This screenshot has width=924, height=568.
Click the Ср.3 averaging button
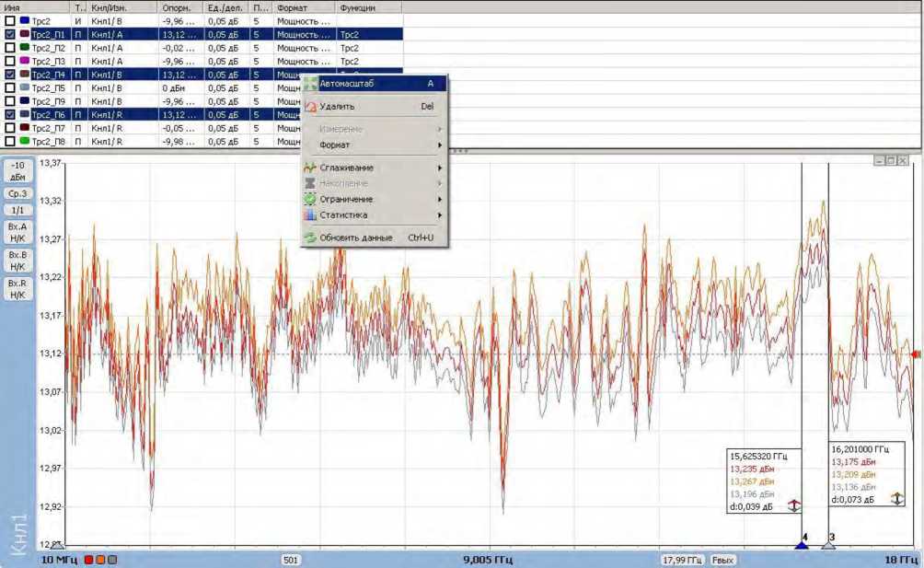point(17,193)
